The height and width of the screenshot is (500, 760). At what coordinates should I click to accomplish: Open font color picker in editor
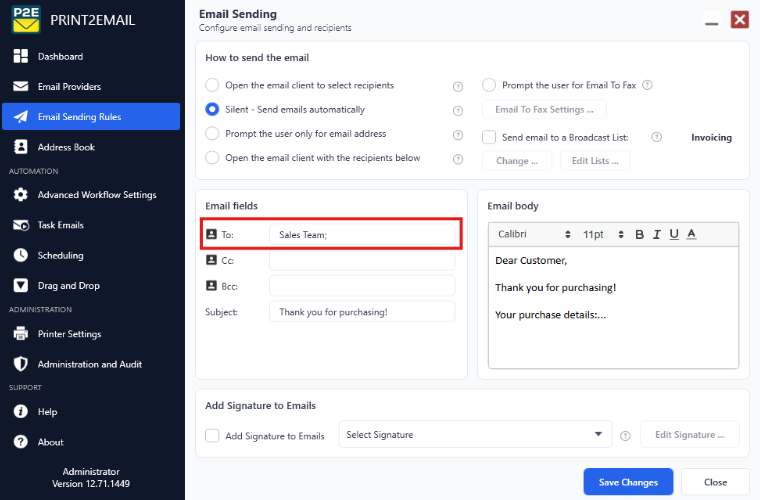click(692, 234)
